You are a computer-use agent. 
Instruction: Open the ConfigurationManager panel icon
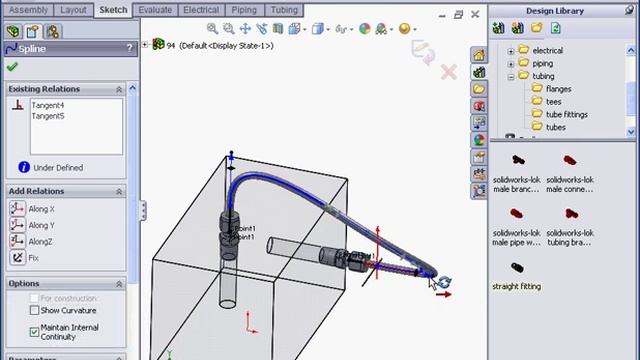point(53,31)
